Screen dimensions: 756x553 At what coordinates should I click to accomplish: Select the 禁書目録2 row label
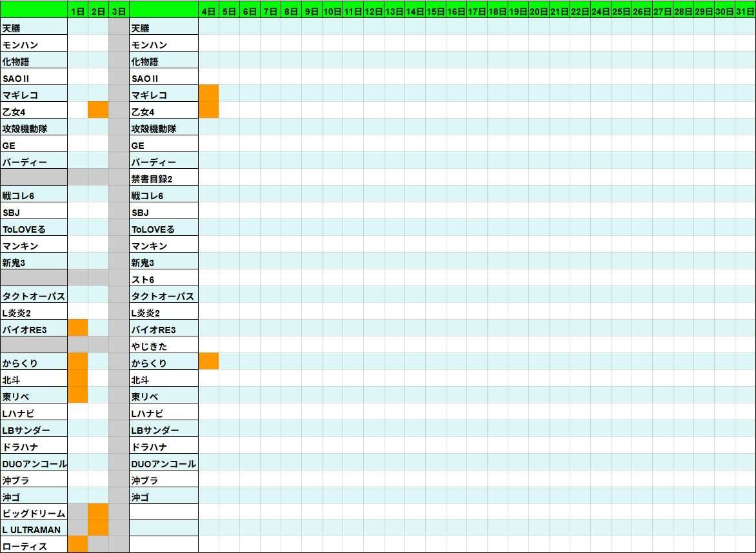point(164,177)
